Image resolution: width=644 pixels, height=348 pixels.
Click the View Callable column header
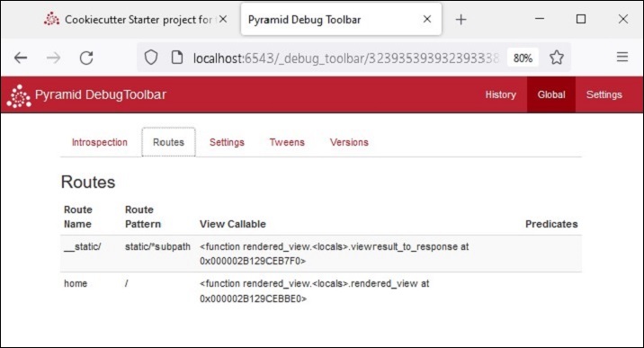[x=233, y=224]
